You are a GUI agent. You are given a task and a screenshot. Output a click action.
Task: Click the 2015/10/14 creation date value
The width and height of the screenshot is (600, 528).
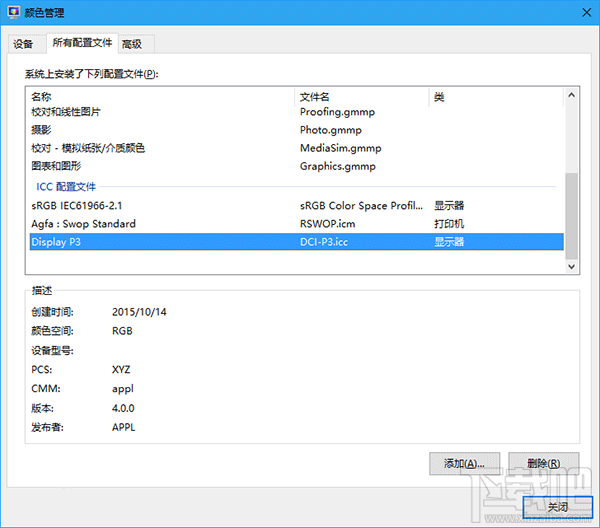point(139,312)
